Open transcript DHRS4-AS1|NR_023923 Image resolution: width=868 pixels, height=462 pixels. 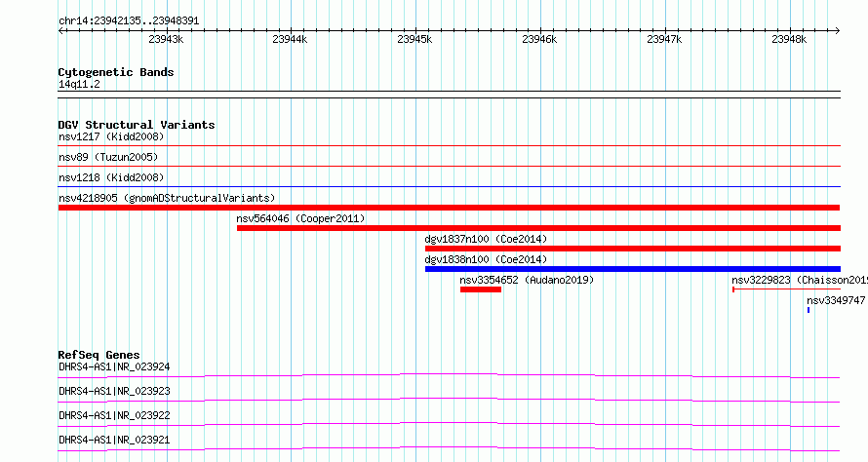(x=114, y=391)
